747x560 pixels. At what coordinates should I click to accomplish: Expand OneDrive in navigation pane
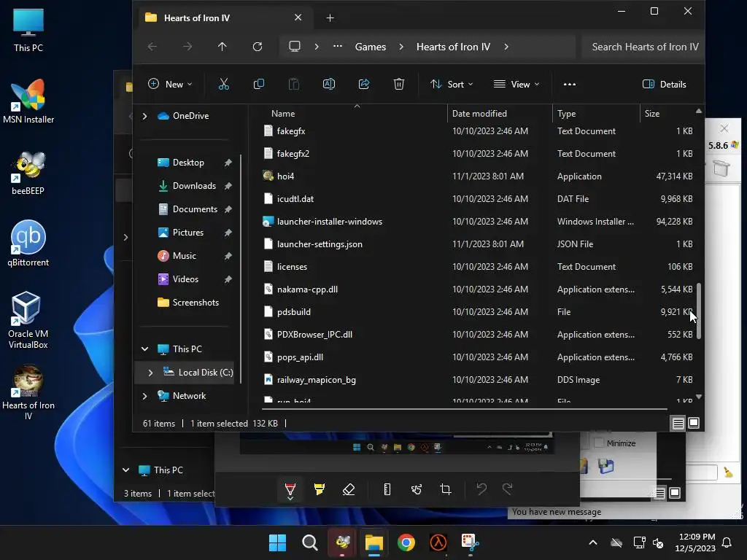point(145,116)
